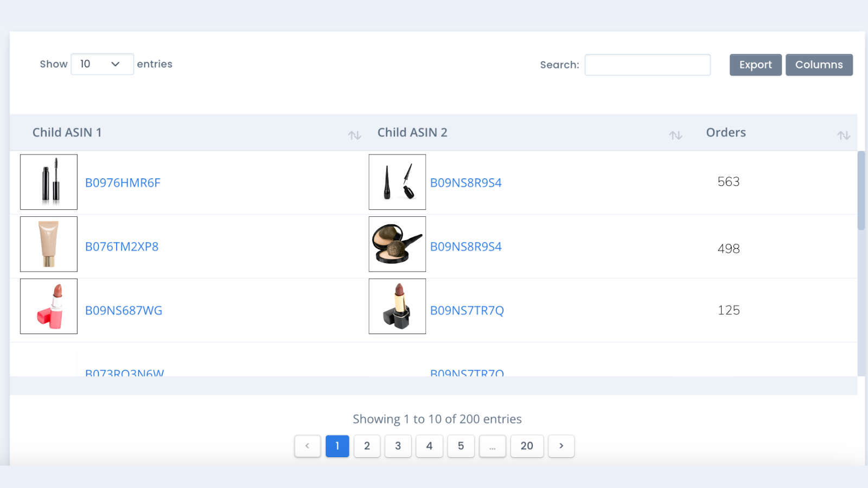Open the entries-per-page dropdown
The height and width of the screenshot is (488, 868).
pyautogui.click(x=102, y=64)
